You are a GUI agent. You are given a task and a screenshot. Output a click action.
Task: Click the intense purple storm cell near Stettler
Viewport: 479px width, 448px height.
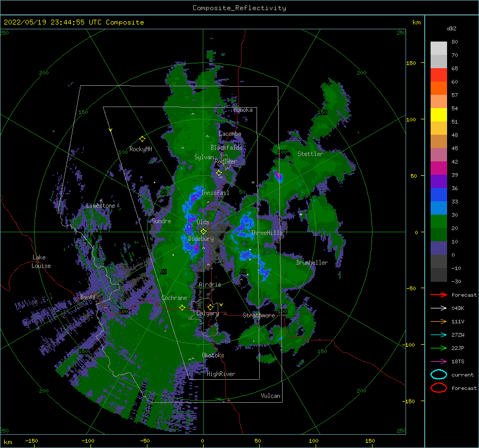click(x=278, y=176)
